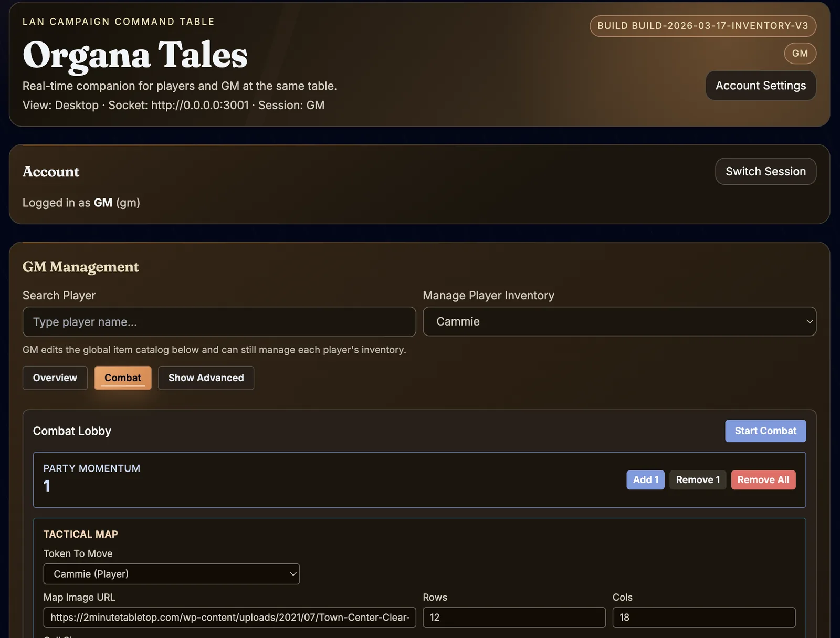The height and width of the screenshot is (638, 840).
Task: Expand the Token To Move dropdown
Action: pos(172,574)
